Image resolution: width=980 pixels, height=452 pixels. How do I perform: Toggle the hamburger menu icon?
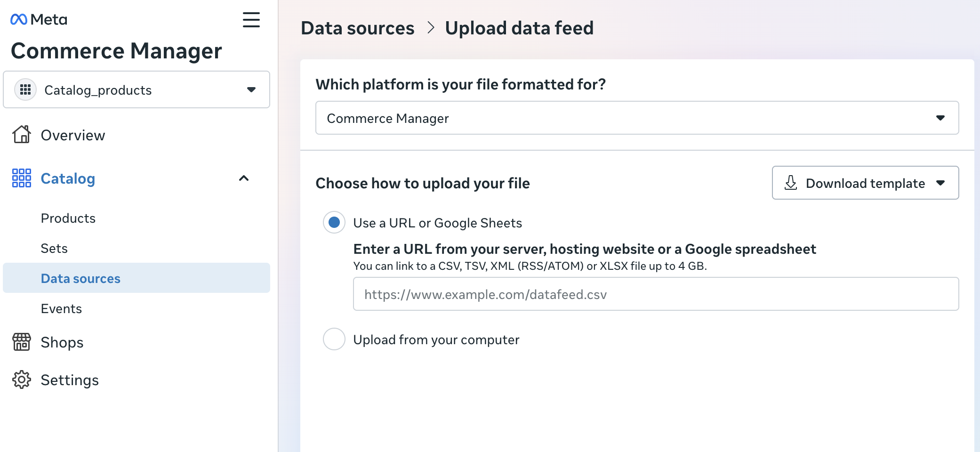(x=251, y=20)
